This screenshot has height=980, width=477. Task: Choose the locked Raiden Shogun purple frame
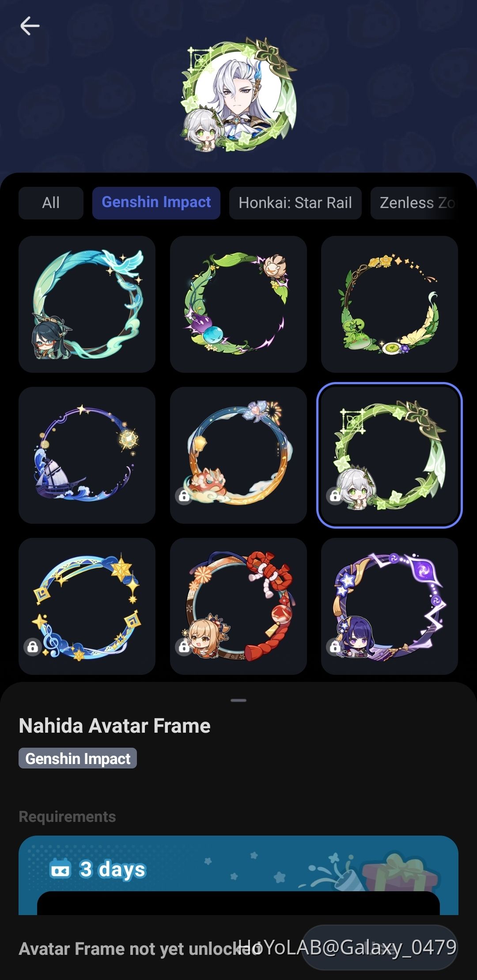[x=390, y=606]
